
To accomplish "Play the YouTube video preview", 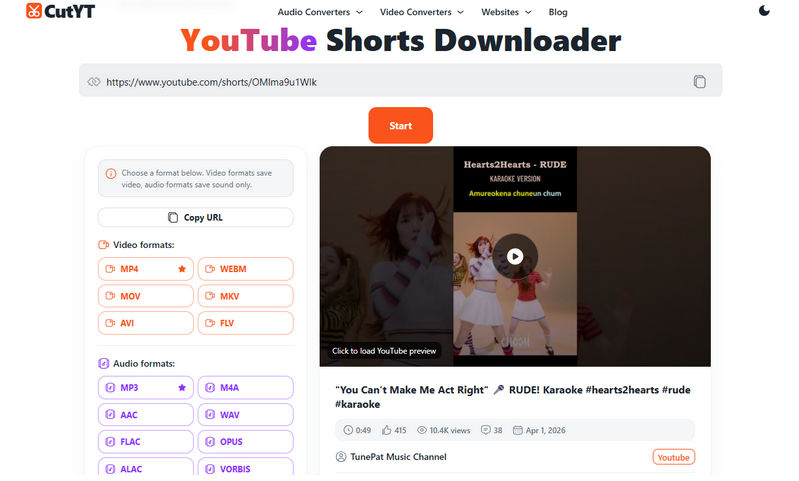I will (515, 256).
